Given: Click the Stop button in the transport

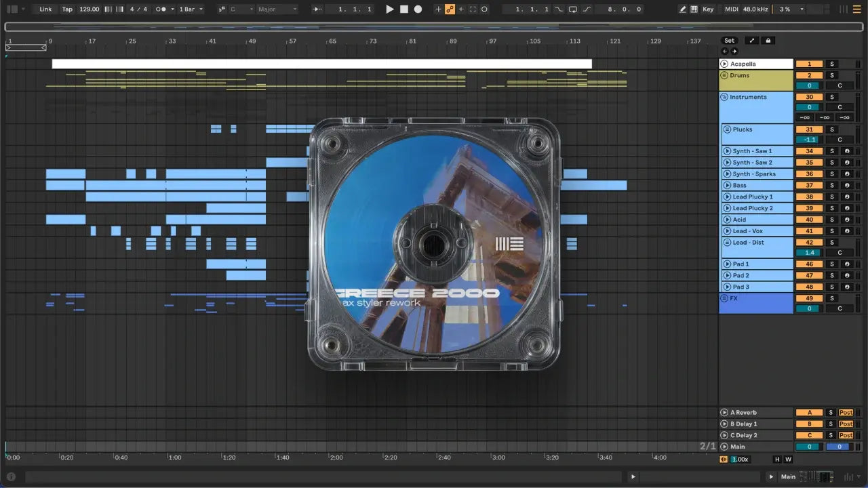Looking at the screenshot, I should point(403,9).
